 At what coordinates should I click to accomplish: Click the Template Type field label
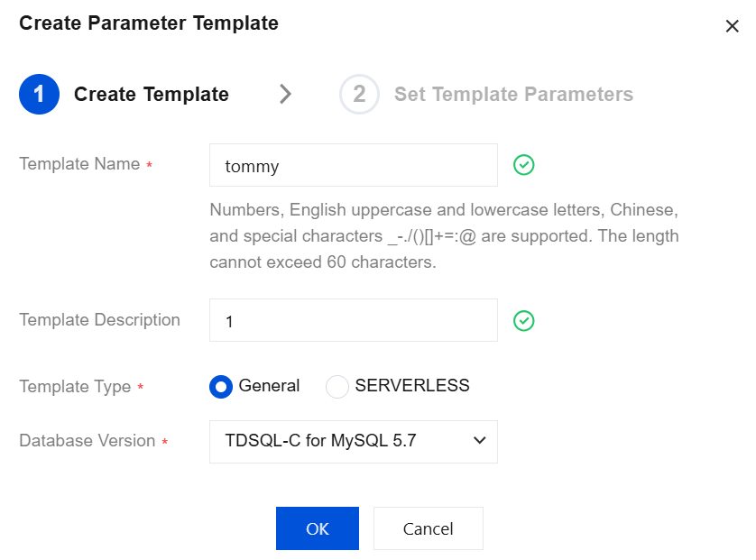(75, 387)
